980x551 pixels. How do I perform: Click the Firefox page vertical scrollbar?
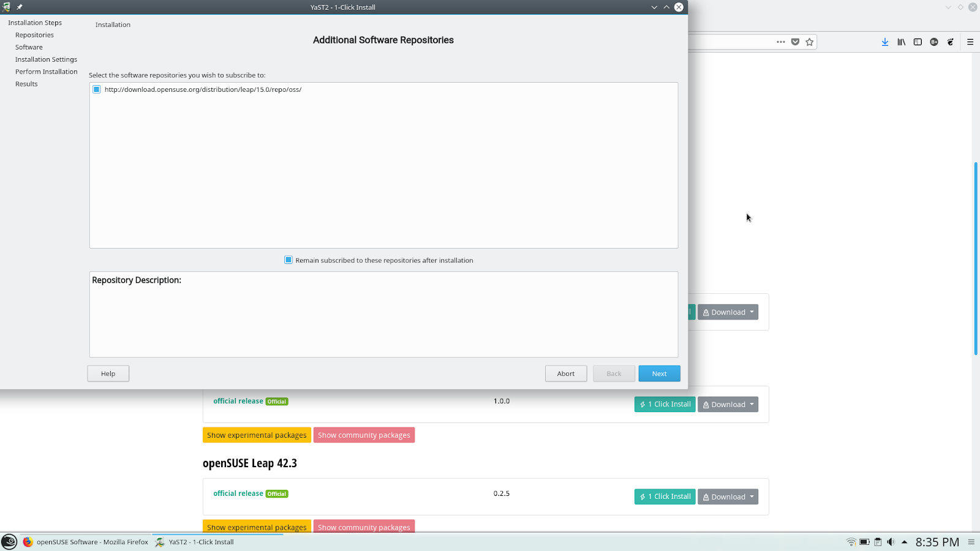976,258
